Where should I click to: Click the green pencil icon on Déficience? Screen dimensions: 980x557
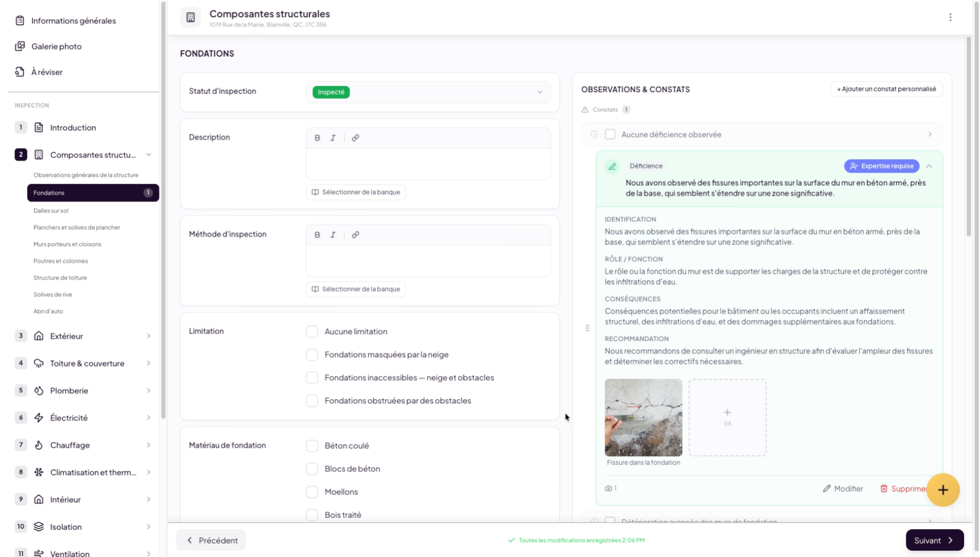pyautogui.click(x=612, y=167)
